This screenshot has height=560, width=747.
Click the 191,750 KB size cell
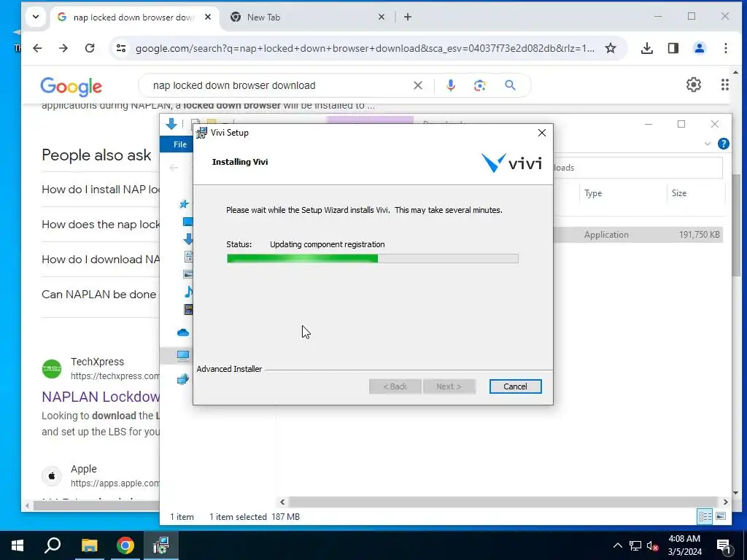pos(699,235)
